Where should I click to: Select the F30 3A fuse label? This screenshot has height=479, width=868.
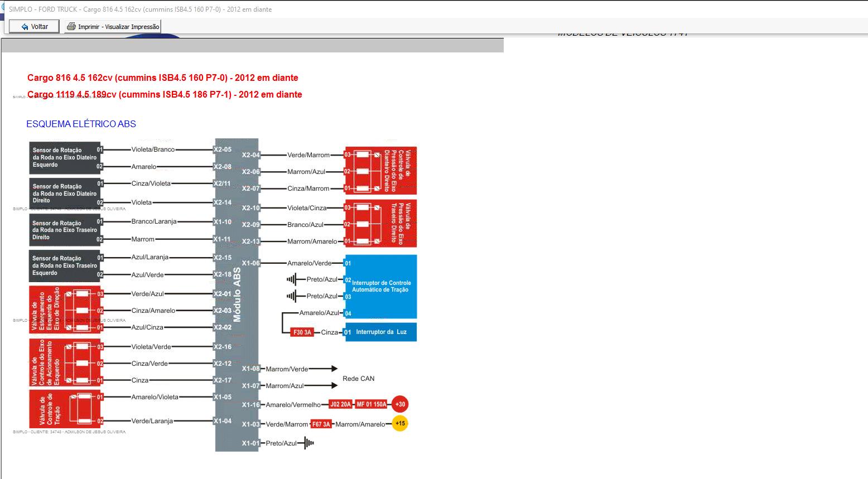click(302, 332)
